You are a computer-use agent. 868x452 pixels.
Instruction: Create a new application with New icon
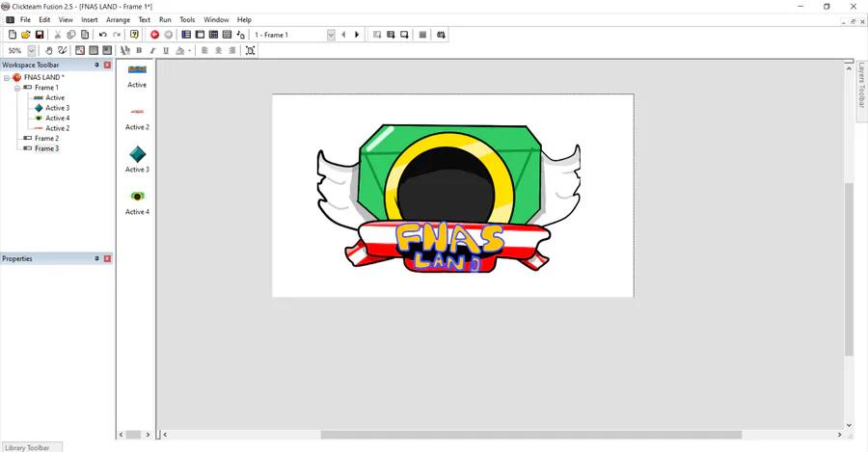tap(13, 35)
